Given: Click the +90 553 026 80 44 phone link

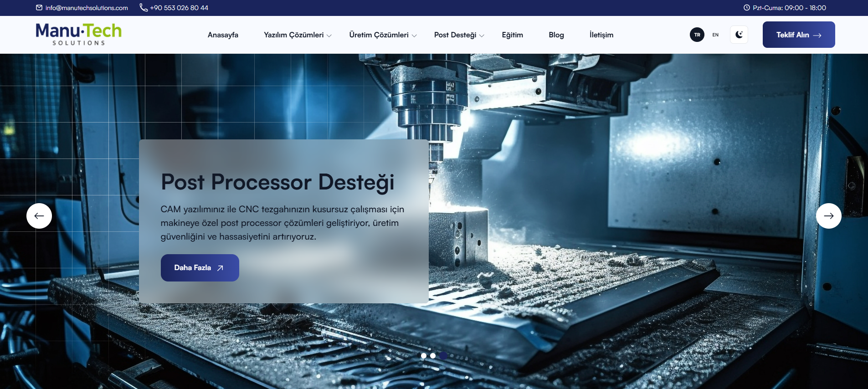Looking at the screenshot, I should tap(179, 8).
